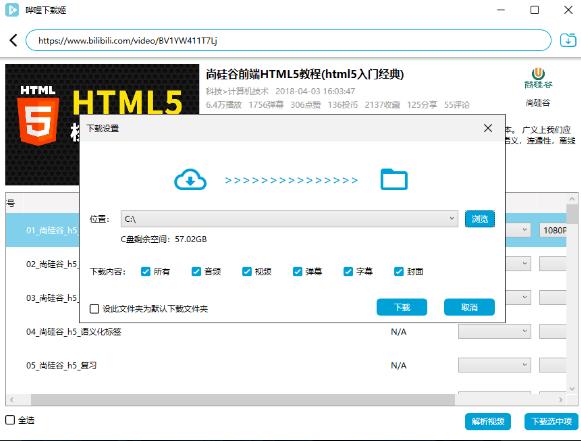Click the 科技>计算机技术 category text

(x=237, y=91)
